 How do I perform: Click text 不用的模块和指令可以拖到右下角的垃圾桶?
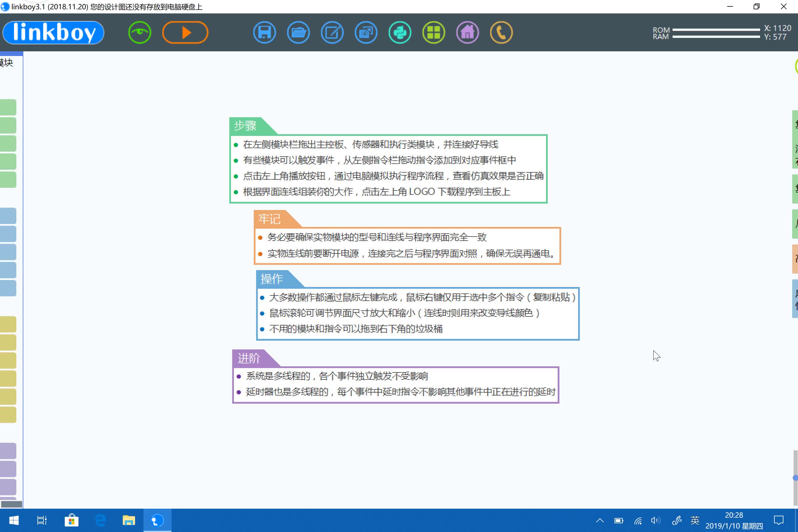coord(356,329)
